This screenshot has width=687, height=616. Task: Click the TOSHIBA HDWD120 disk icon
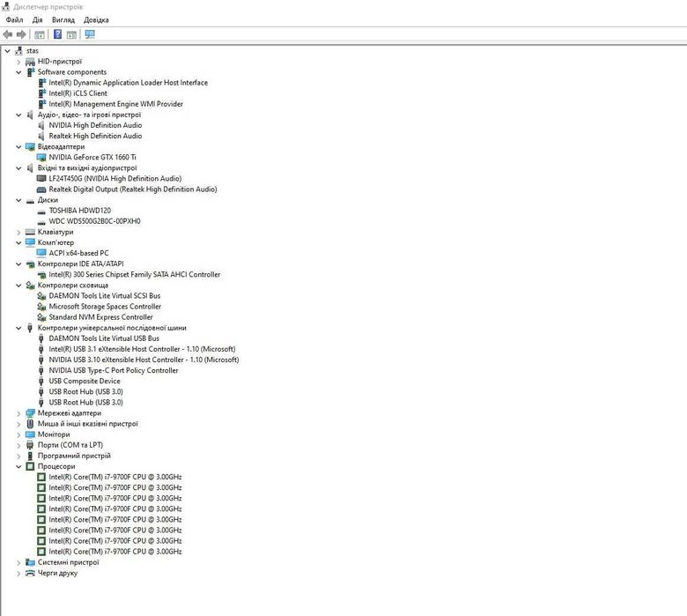[41, 211]
